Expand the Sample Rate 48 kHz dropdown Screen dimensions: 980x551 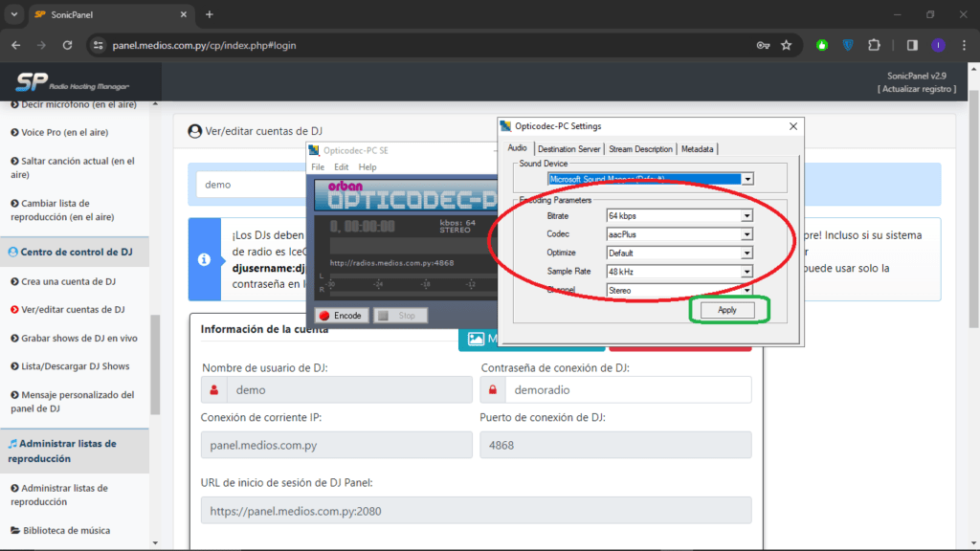coord(746,272)
